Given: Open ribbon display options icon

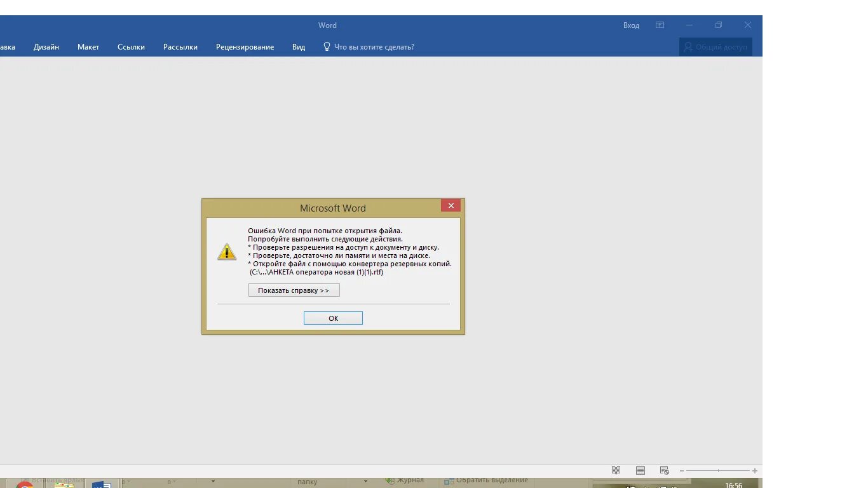Looking at the screenshot, I should pyautogui.click(x=660, y=25).
